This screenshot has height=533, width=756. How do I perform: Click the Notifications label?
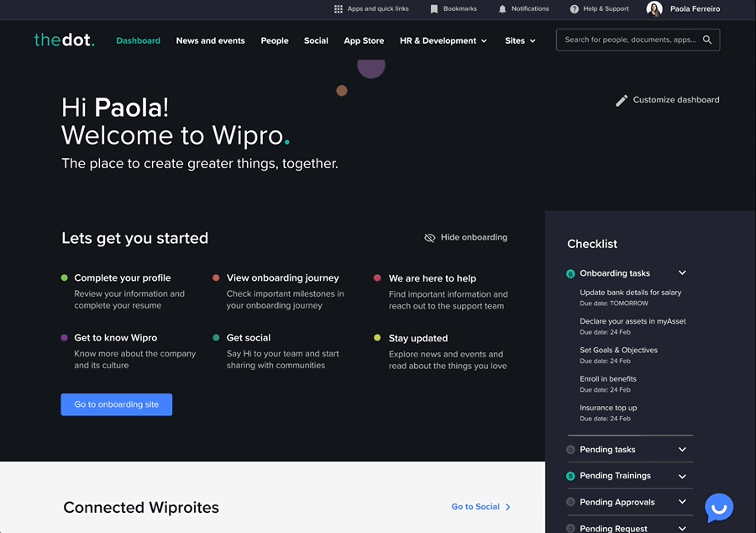(x=530, y=8)
